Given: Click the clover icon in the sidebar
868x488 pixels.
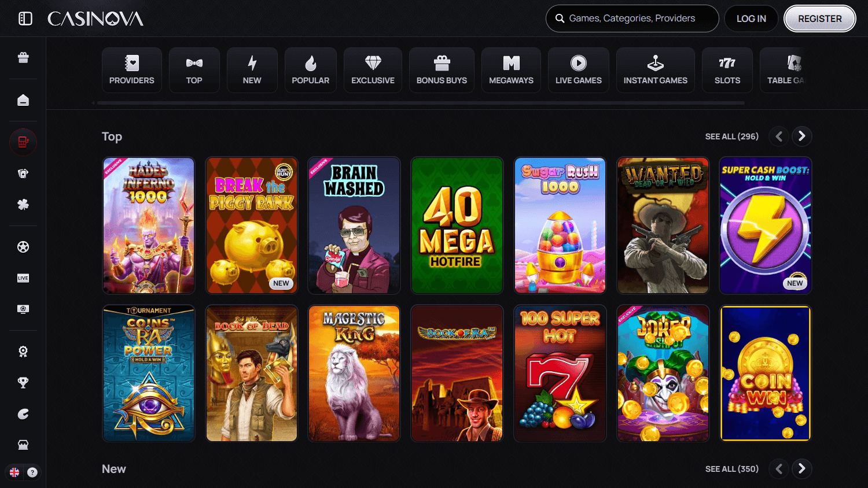Looking at the screenshot, I should 23,204.
